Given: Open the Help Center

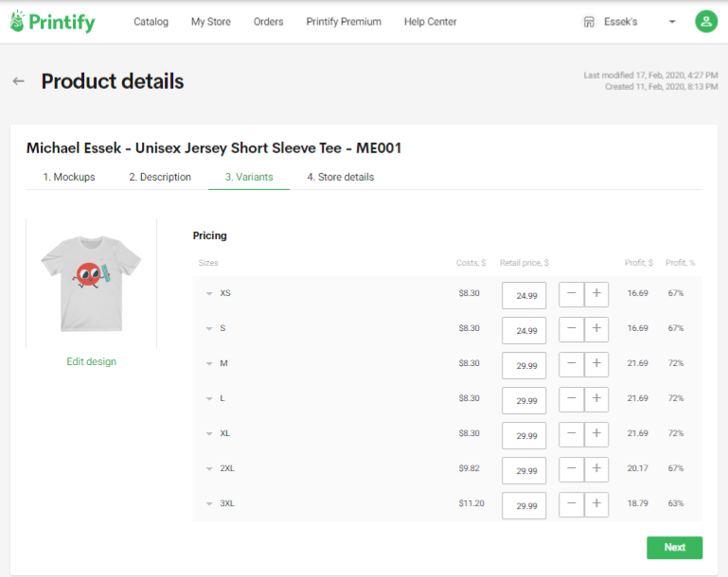Looking at the screenshot, I should pos(431,22).
